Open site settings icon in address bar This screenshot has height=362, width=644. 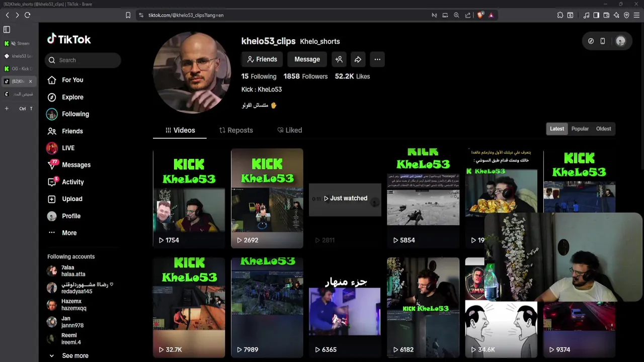click(x=141, y=15)
